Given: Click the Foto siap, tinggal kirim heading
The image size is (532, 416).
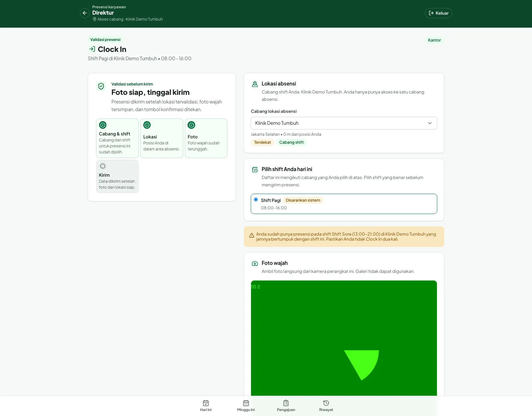Looking at the screenshot, I should 150,93.
